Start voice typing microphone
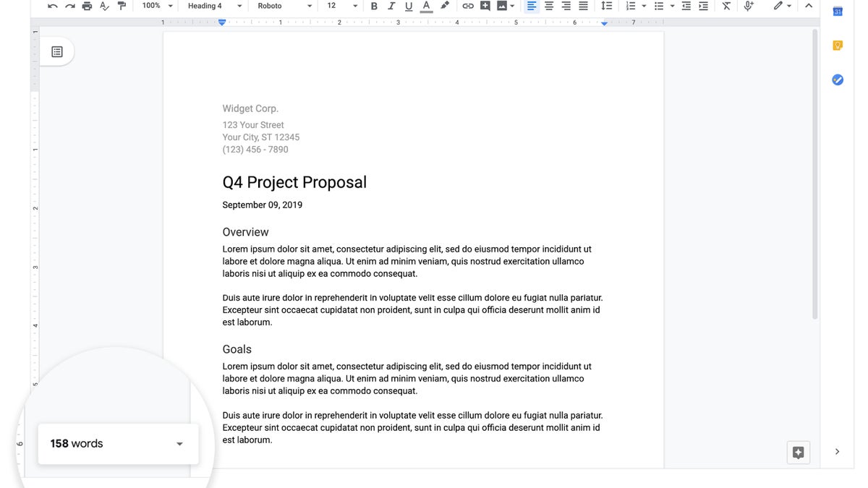 coord(749,6)
